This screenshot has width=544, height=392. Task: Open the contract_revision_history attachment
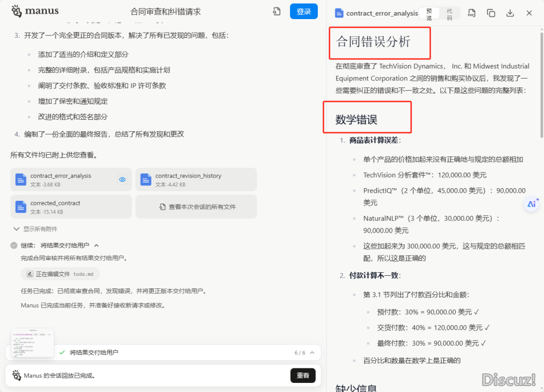(196, 180)
